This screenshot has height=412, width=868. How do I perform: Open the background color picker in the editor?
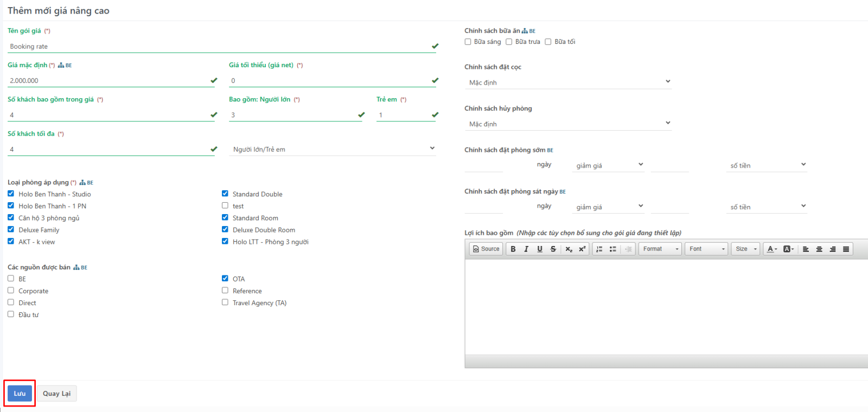[x=788, y=249]
